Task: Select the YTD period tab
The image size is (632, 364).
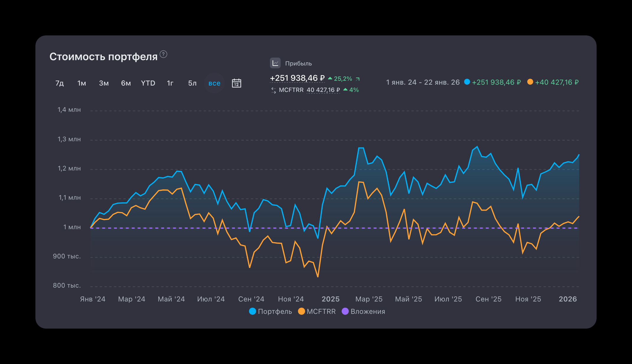Action: click(x=148, y=83)
